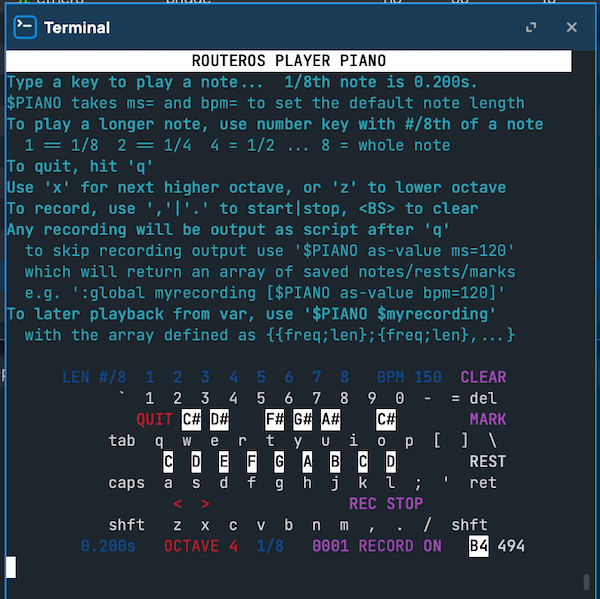Click the 'p' key in keyboard layout

coord(409,442)
